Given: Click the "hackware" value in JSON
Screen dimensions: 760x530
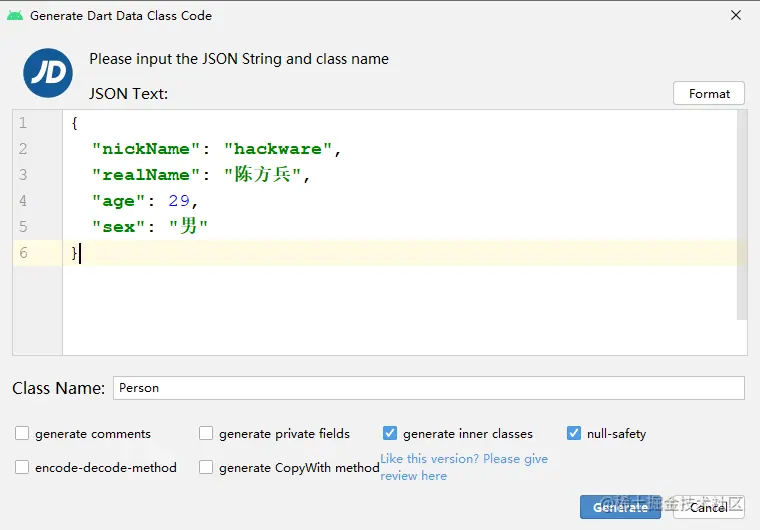Looking at the screenshot, I should [x=278, y=149].
